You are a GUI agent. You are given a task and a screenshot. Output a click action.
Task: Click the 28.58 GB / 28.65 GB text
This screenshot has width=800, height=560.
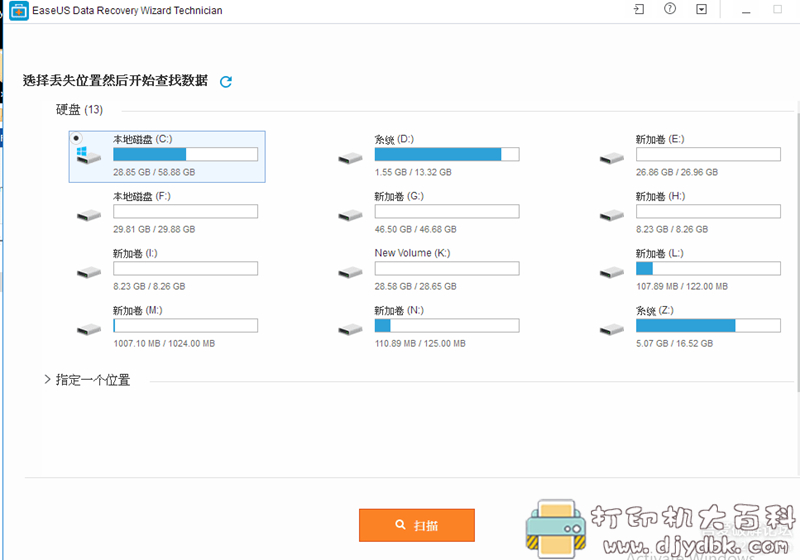coord(415,287)
